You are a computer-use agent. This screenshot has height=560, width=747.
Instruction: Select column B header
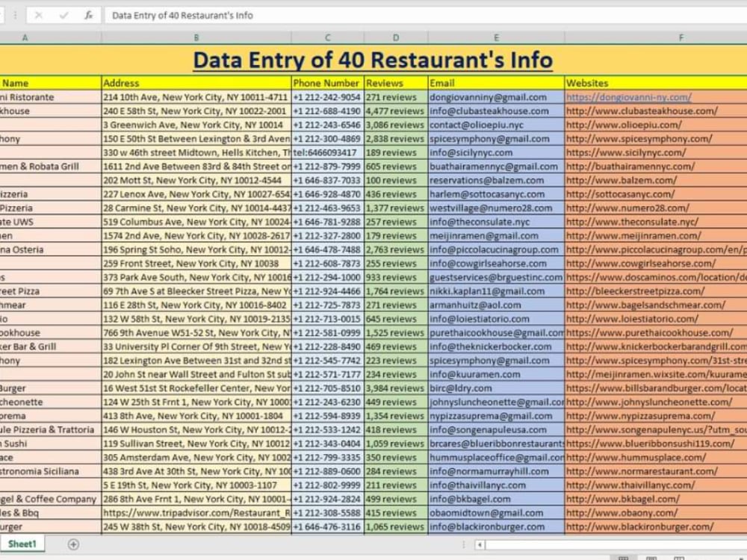click(196, 37)
